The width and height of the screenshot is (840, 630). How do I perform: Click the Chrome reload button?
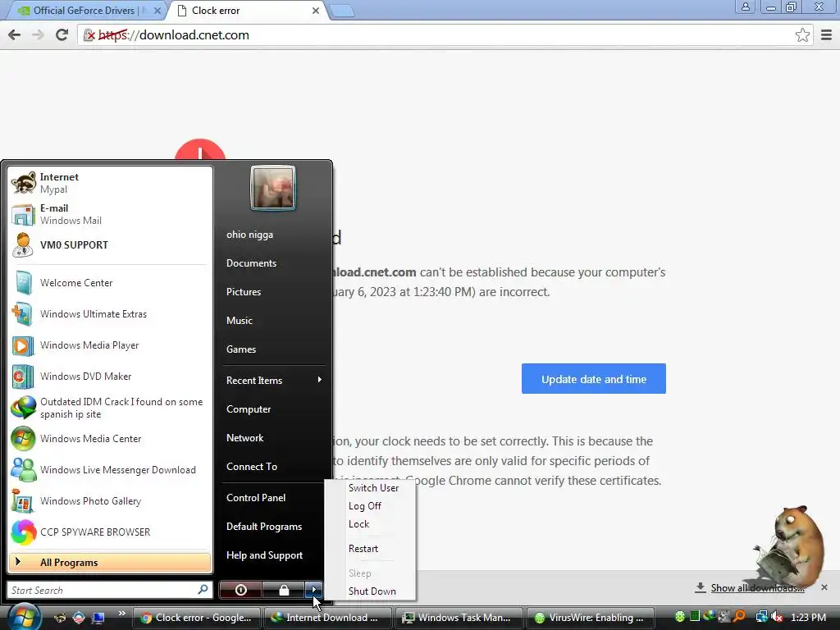pyautogui.click(x=62, y=34)
